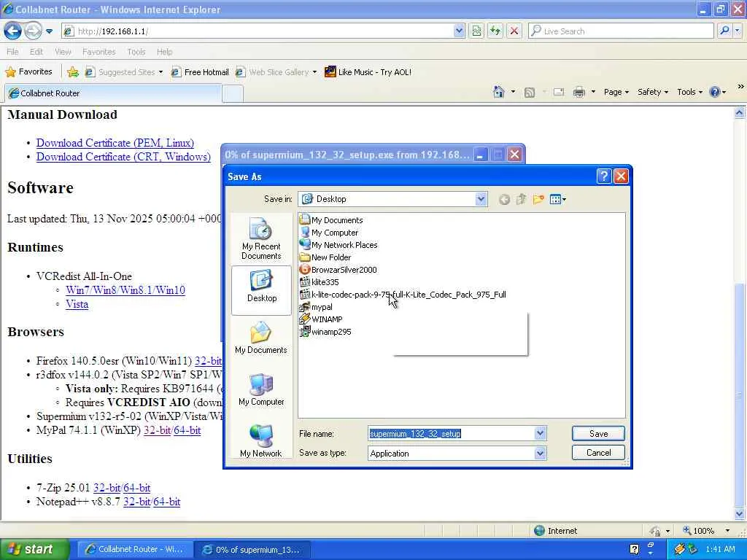Click the Live Search input box
Image resolution: width=747 pixels, height=560 pixels.
[621, 31]
